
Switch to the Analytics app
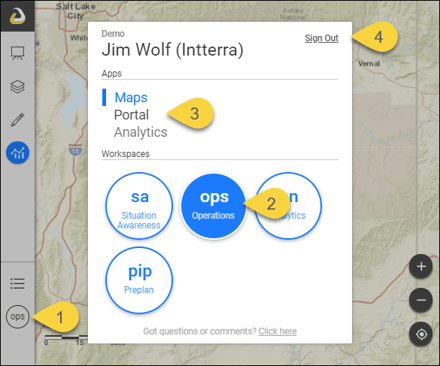pos(141,132)
